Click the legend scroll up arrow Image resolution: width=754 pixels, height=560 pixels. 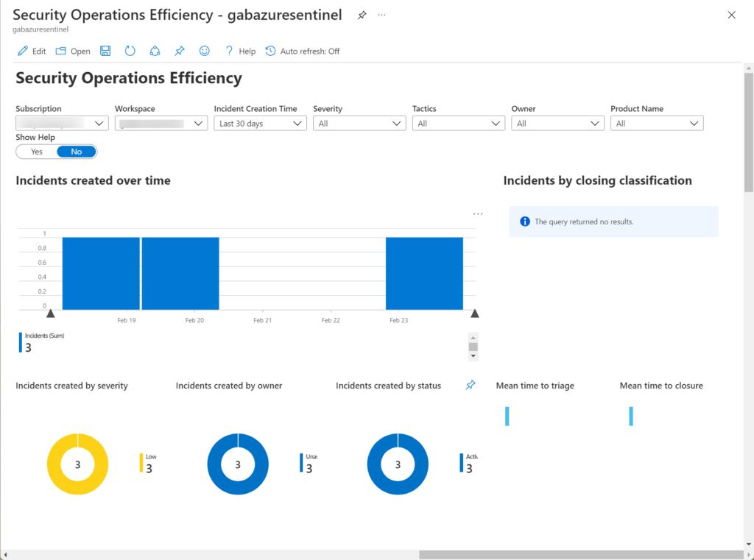pyautogui.click(x=473, y=338)
